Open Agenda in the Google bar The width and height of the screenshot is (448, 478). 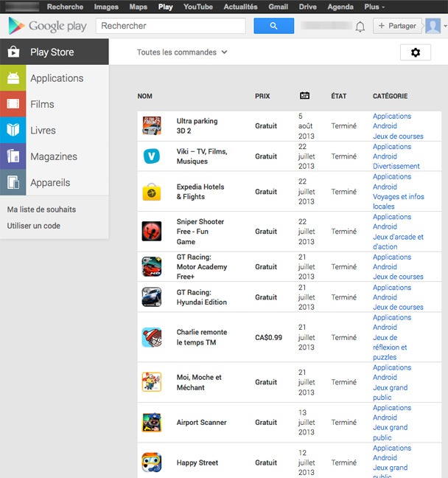(340, 7)
